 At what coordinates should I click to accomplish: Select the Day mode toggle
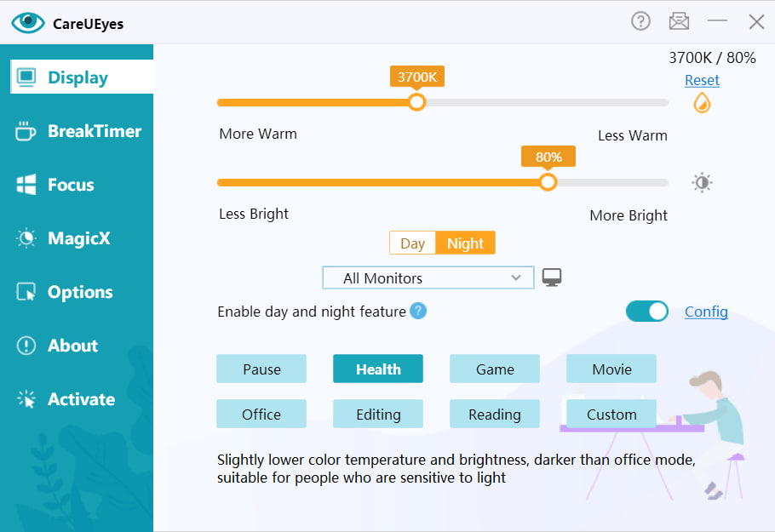click(x=413, y=243)
